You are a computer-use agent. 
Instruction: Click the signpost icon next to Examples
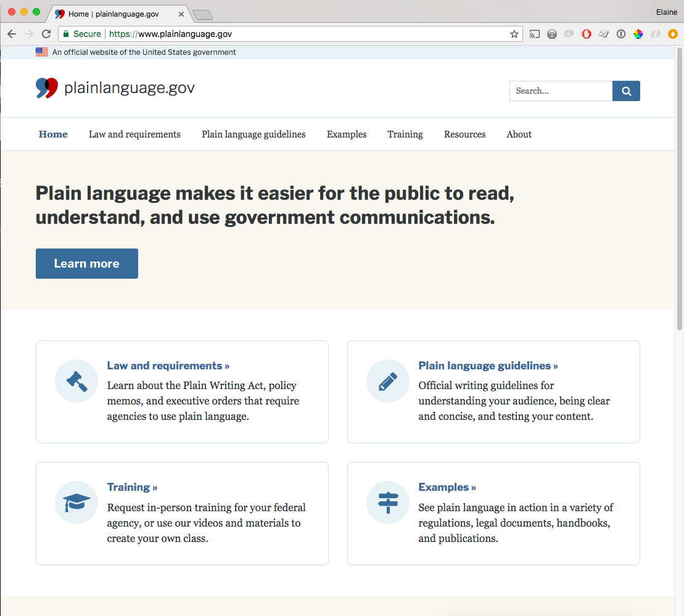coord(387,503)
